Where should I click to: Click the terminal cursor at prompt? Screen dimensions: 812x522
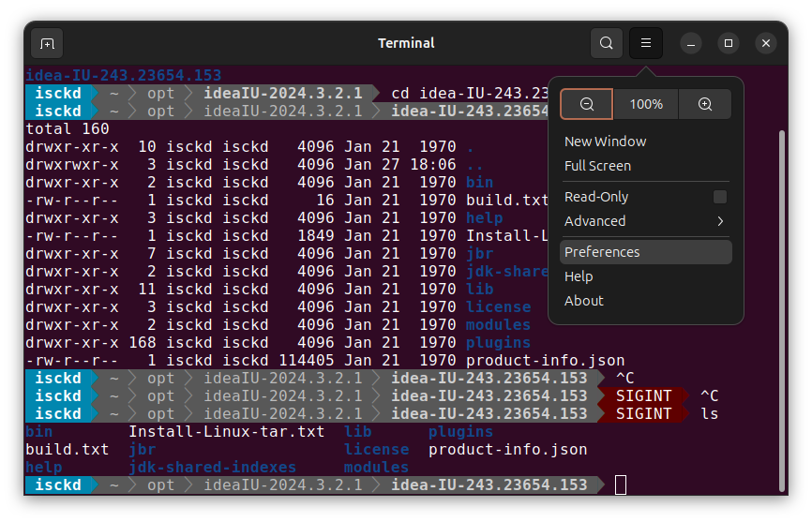[621, 485]
